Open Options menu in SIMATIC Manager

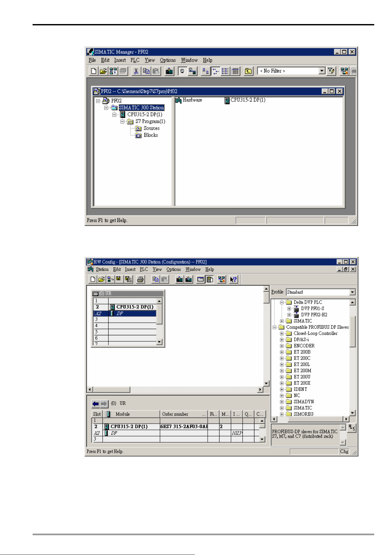click(168, 60)
